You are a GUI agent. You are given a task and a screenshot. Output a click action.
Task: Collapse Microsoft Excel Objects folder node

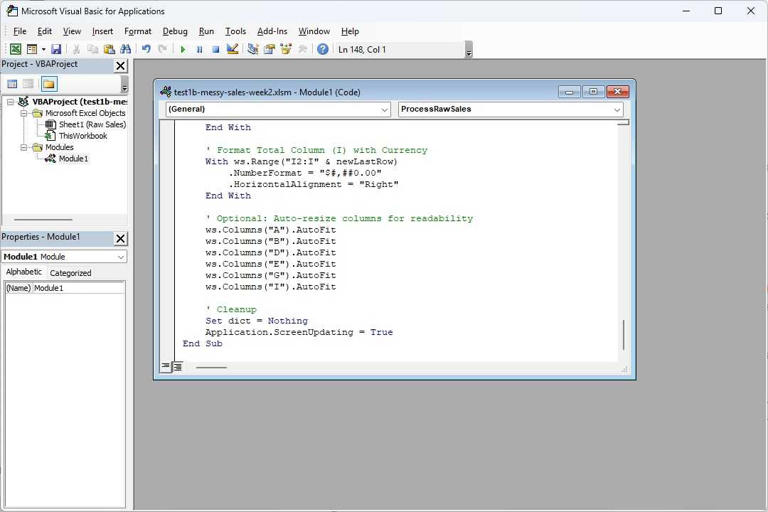tap(24, 113)
